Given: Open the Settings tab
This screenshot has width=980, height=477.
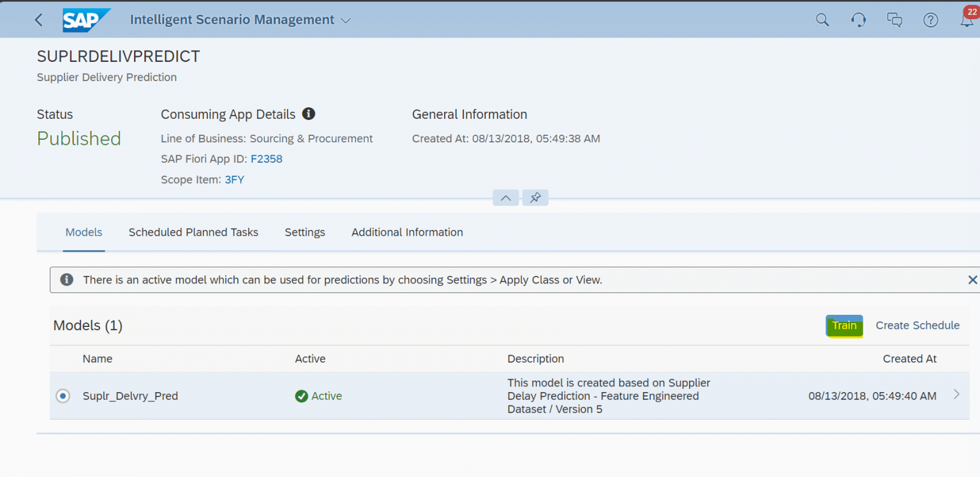Looking at the screenshot, I should click(304, 232).
